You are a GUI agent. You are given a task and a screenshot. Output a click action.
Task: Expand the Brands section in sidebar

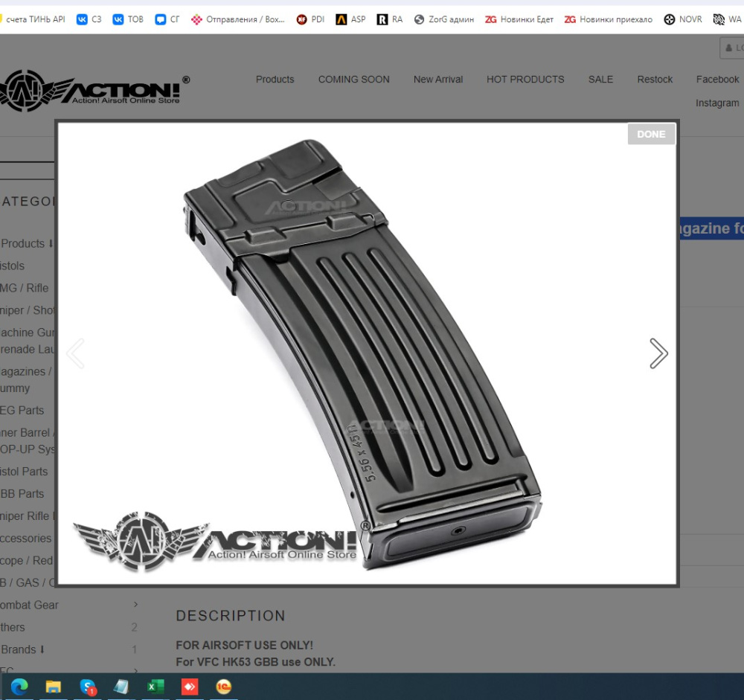click(23, 649)
